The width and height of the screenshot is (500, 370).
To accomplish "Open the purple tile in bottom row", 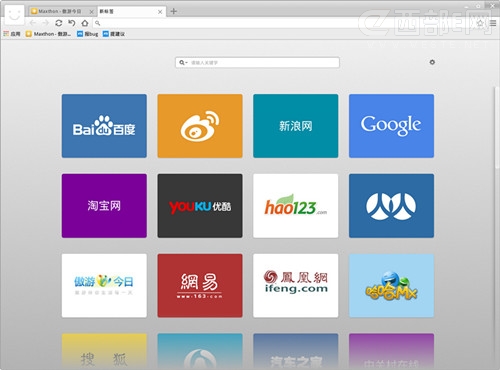I will pos(391,351).
